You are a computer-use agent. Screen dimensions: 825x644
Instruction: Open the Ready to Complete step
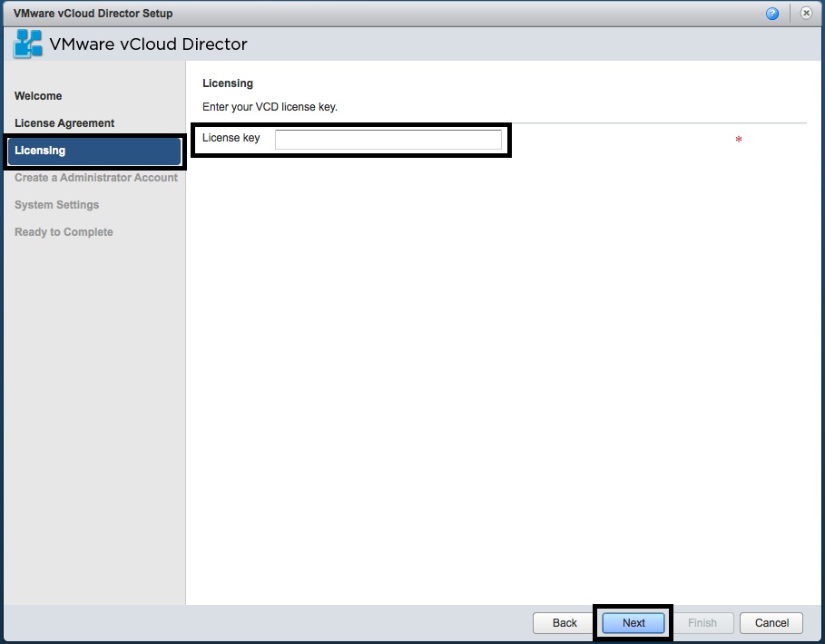coord(64,231)
